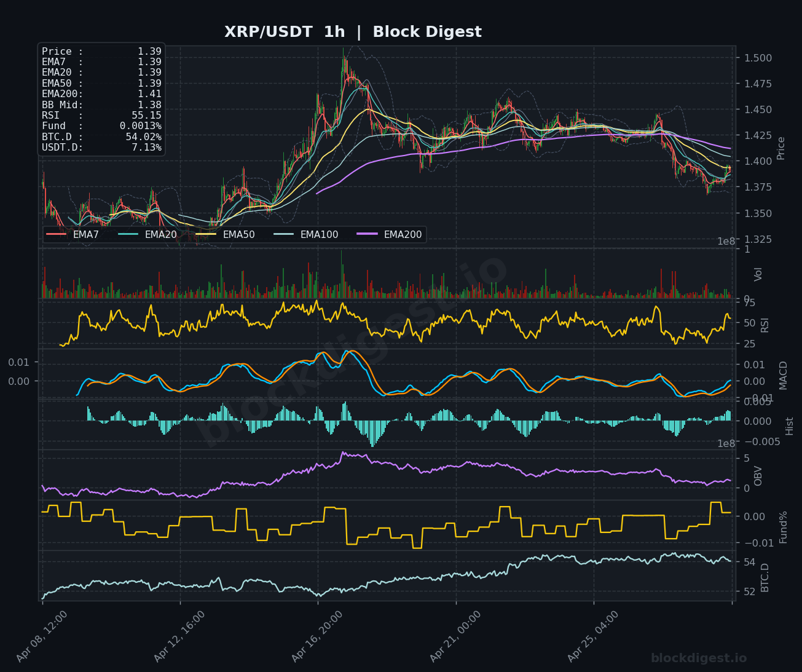The image size is (802, 672).
Task: Click the Fund 0.0013% info box row
Action: tap(101, 126)
